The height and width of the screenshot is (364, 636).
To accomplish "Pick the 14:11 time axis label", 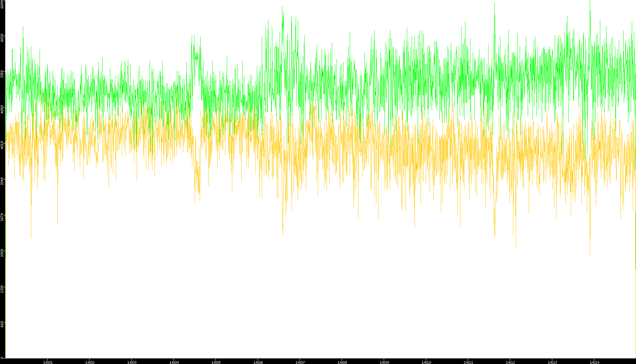I will [468, 362].
